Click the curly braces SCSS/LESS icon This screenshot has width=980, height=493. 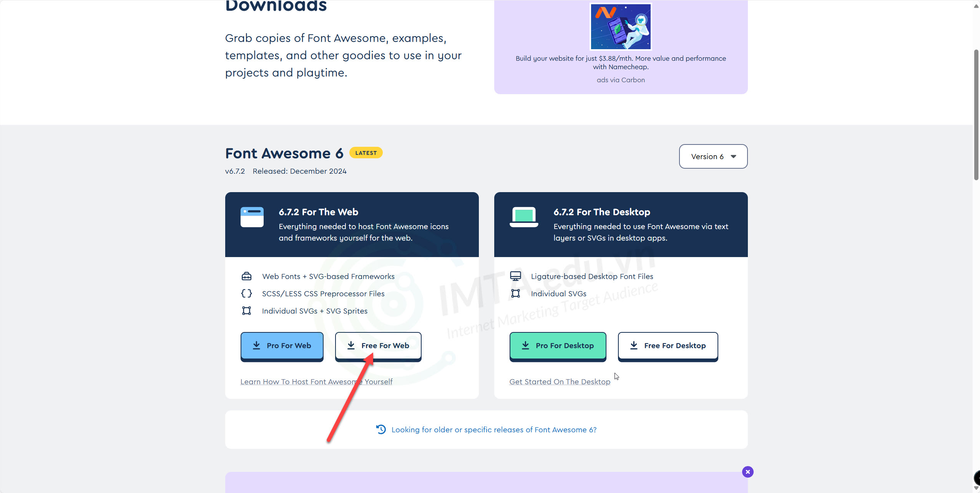(246, 294)
